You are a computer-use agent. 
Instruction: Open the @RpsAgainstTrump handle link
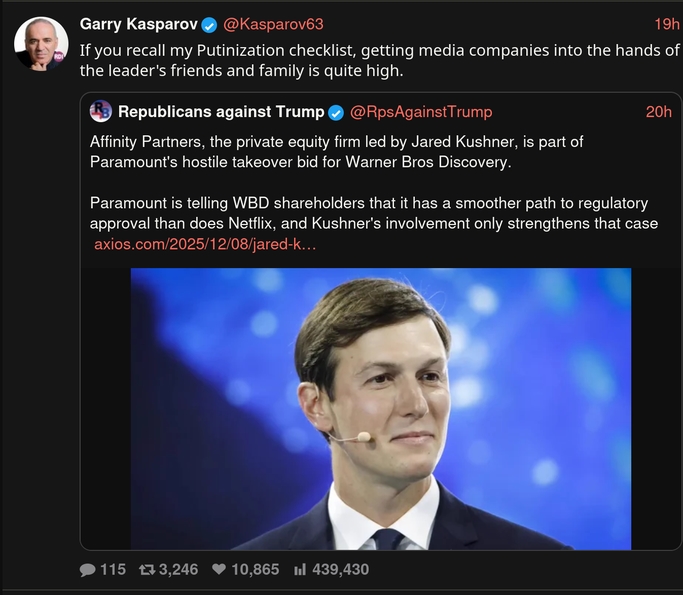[420, 112]
